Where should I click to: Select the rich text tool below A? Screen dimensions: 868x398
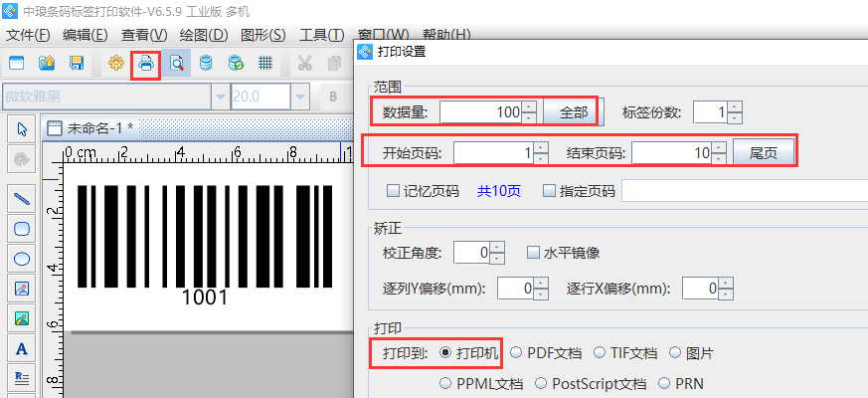pos(22,379)
